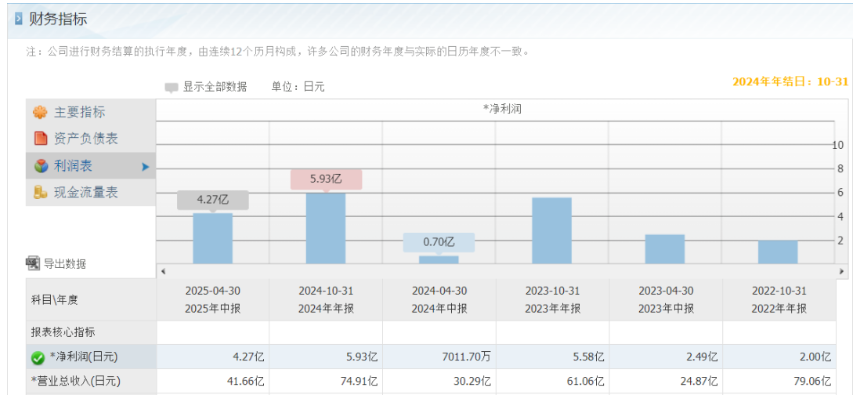Click the 41.66亿 revenue cell
Screen dimensions: 856x415
pos(213,381)
